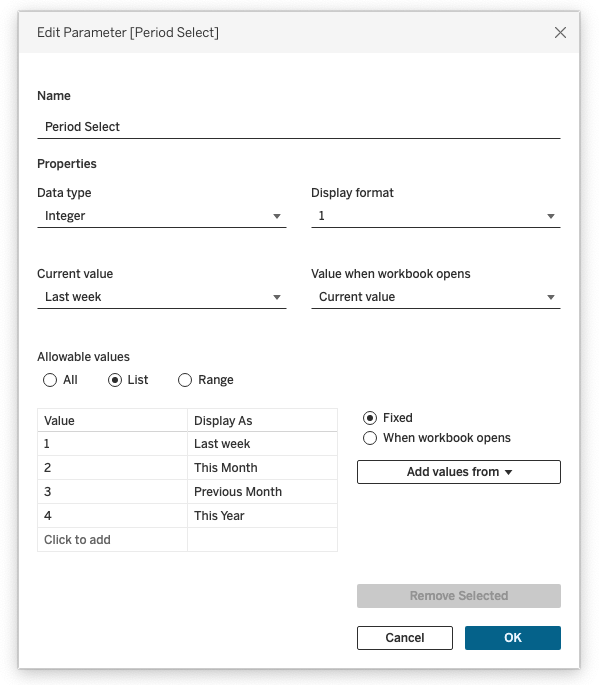
Task: Select the All allowable values radio
Action: pyautogui.click(x=50, y=380)
